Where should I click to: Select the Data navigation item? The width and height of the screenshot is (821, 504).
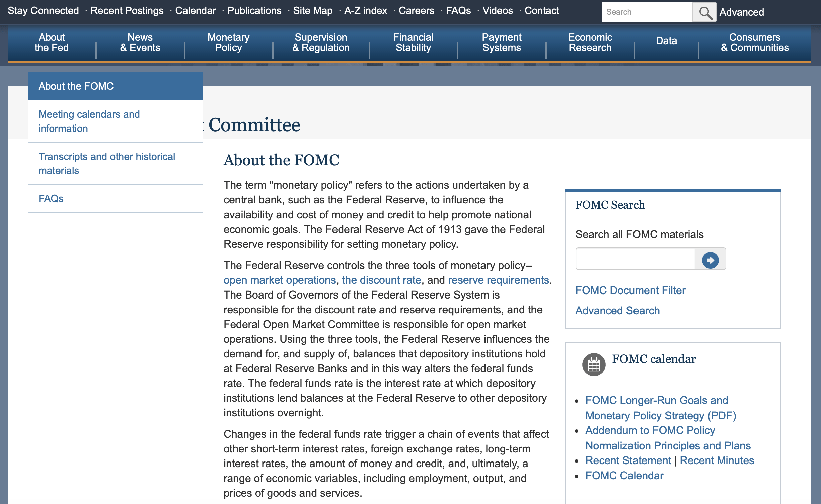tap(666, 41)
